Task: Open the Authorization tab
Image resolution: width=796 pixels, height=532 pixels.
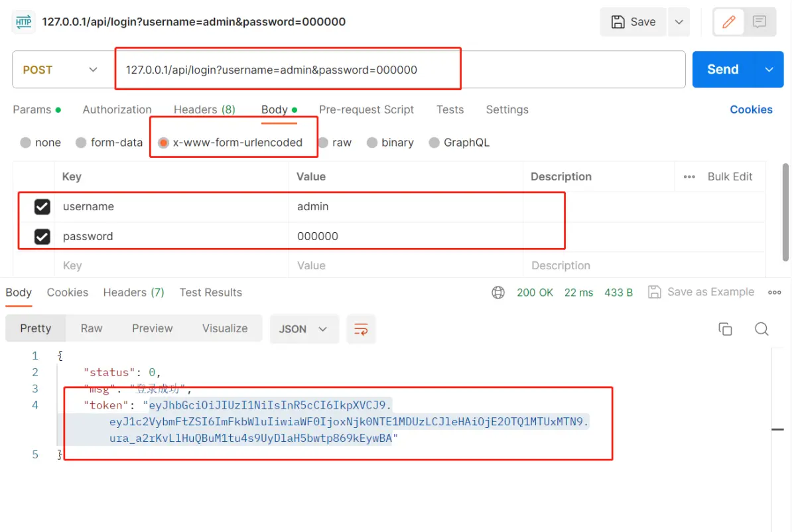Action: point(117,110)
